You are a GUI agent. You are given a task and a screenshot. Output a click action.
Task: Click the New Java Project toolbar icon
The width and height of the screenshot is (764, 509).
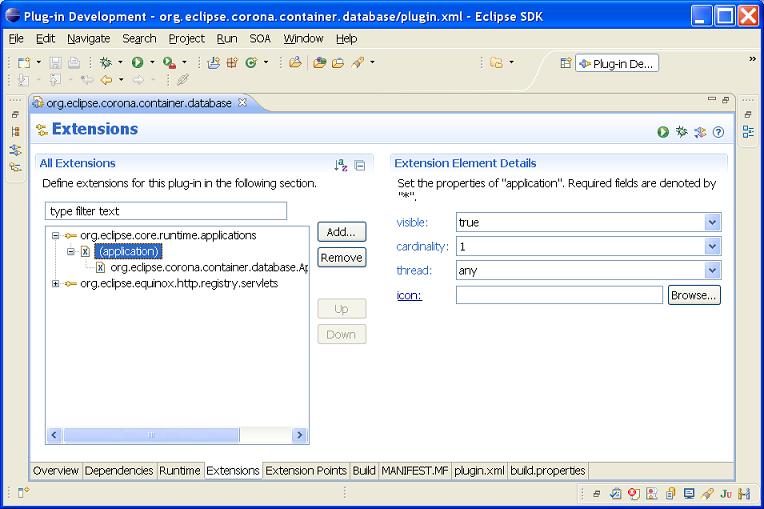pos(213,62)
